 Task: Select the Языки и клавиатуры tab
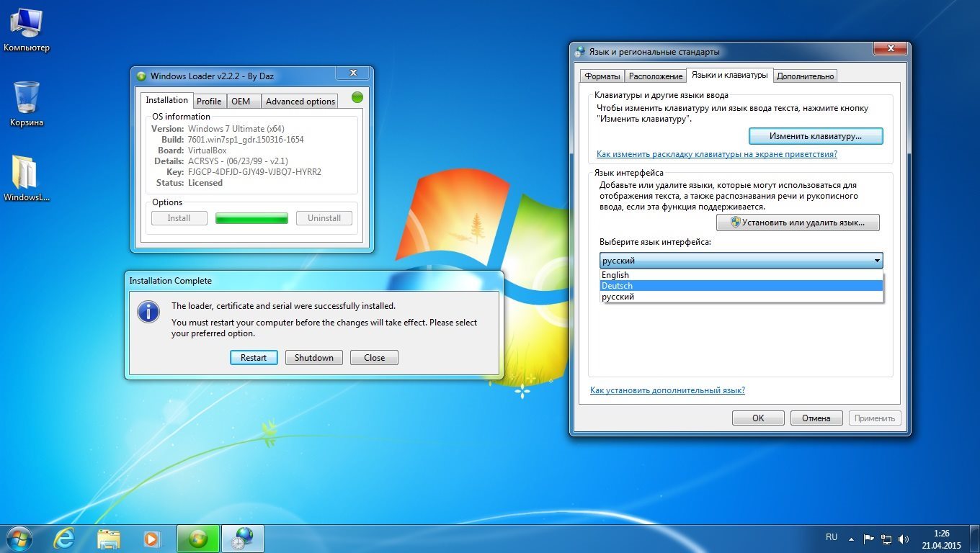tap(729, 75)
